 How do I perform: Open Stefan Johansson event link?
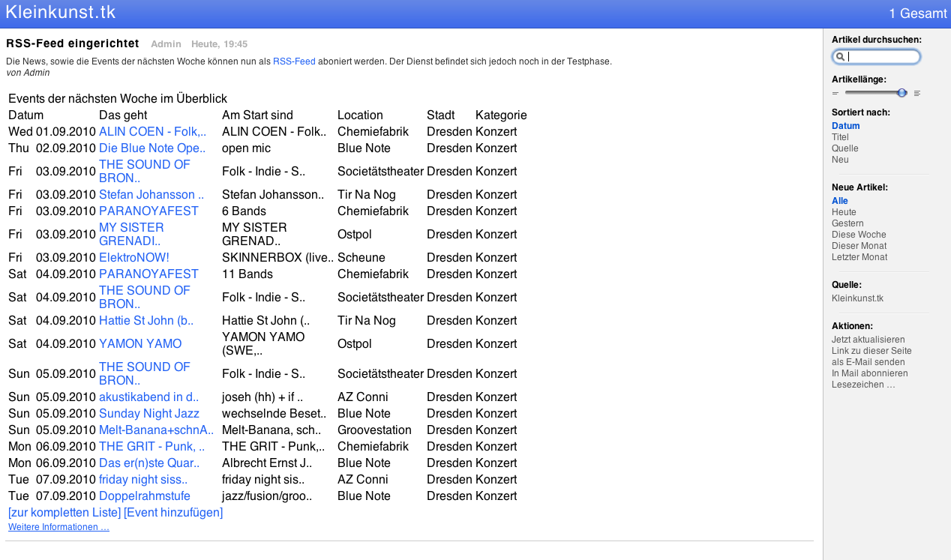151,194
